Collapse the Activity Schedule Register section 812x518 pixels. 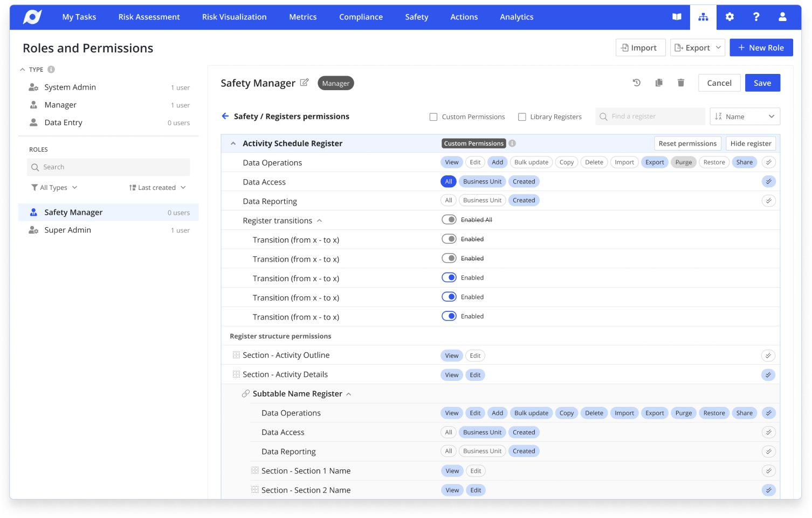click(233, 143)
